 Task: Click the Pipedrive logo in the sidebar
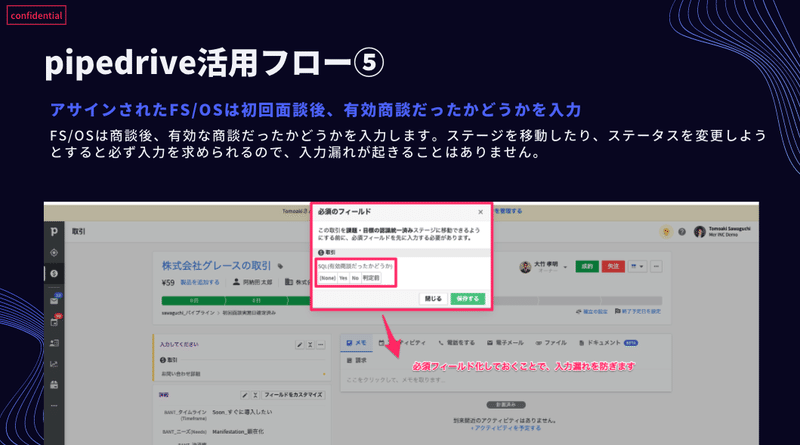pos(54,232)
